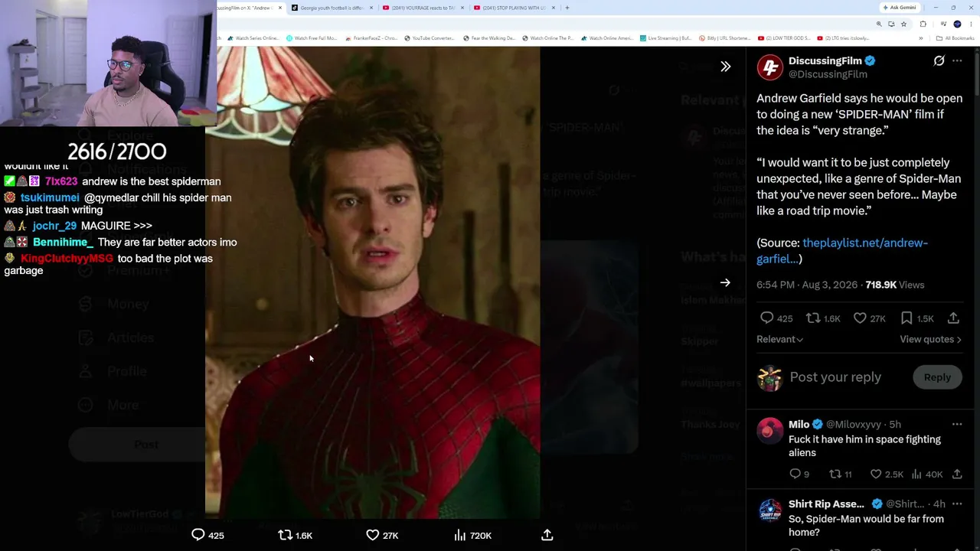Share the post from side panel share icon

pos(953,318)
